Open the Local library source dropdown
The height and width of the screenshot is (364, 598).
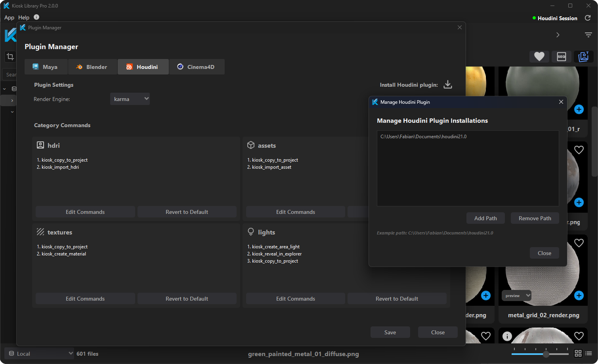38,353
